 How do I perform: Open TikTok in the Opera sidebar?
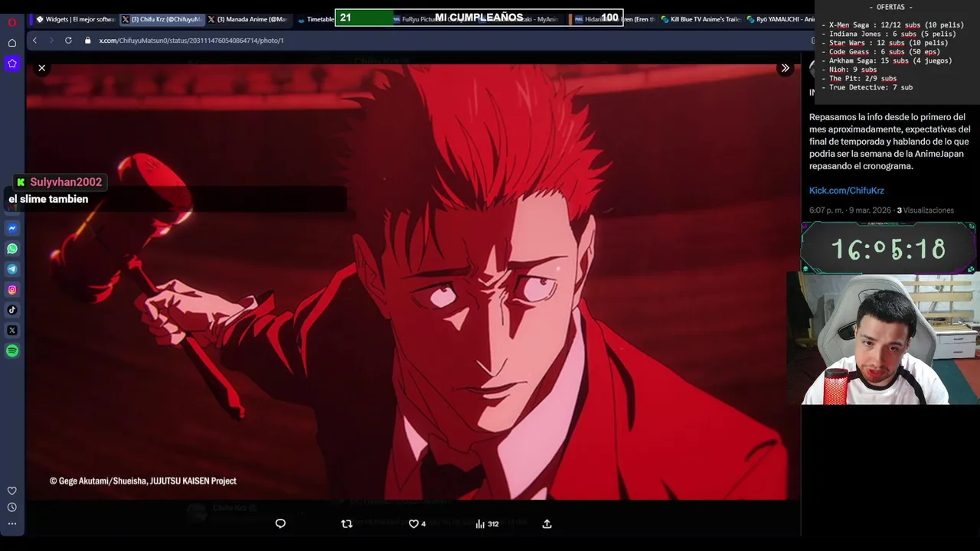coord(12,310)
